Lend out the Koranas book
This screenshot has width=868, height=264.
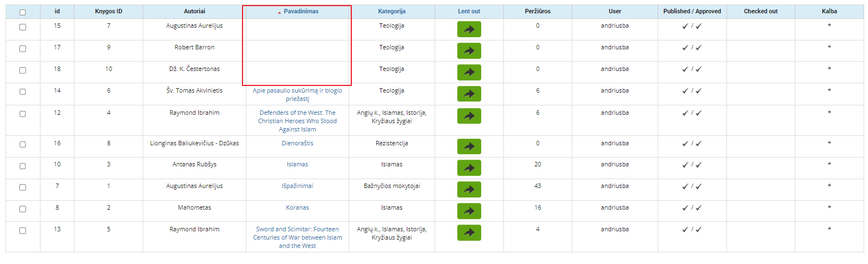click(x=469, y=211)
